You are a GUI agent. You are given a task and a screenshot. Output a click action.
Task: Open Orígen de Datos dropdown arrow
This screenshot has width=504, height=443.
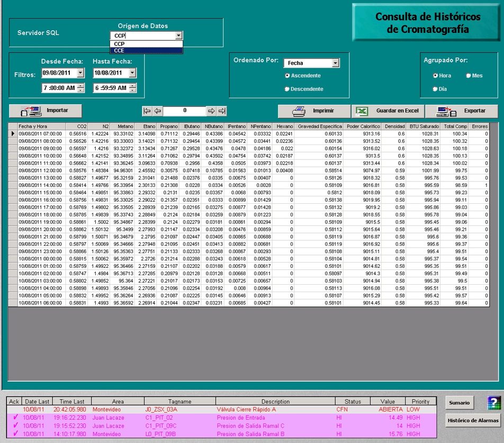click(179, 35)
